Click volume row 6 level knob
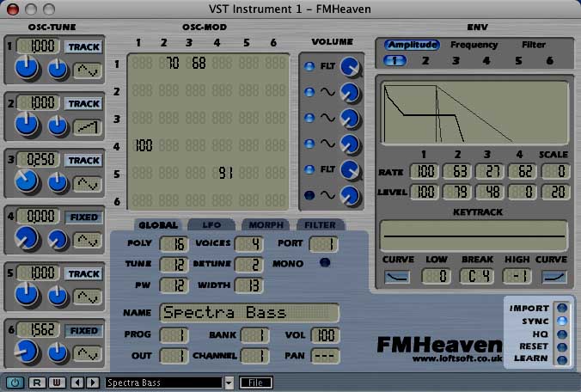 (x=350, y=196)
